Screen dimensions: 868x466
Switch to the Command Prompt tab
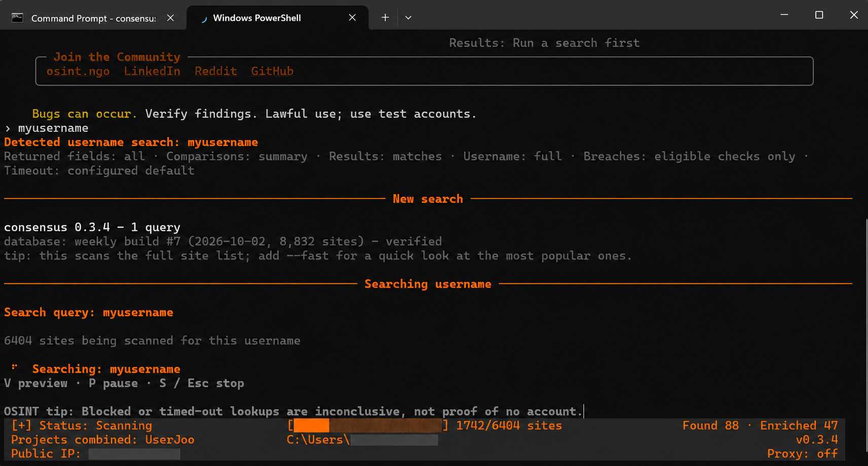click(93, 18)
